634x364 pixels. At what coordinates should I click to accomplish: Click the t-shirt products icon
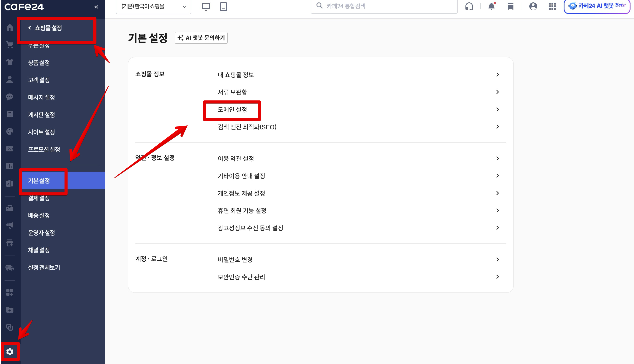(x=10, y=62)
